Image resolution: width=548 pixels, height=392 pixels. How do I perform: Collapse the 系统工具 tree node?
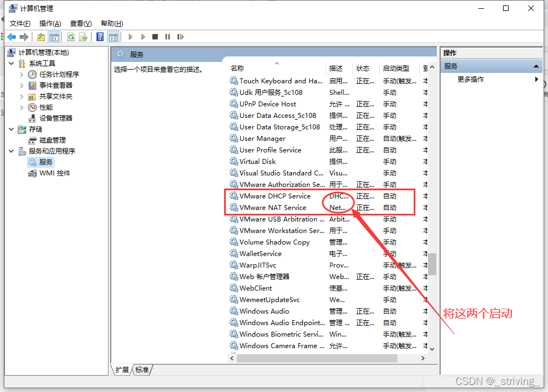pyautogui.click(x=11, y=63)
